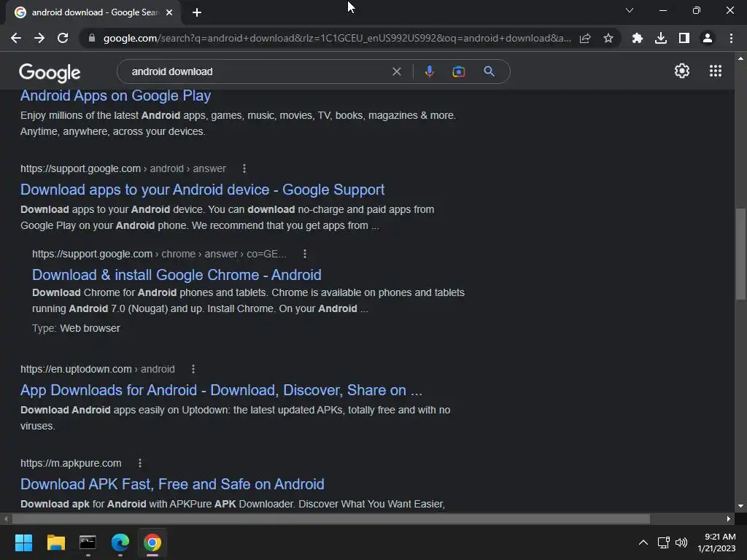Open Google Chrome from the taskbar
Image resolution: width=747 pixels, height=560 pixels.
(x=152, y=542)
